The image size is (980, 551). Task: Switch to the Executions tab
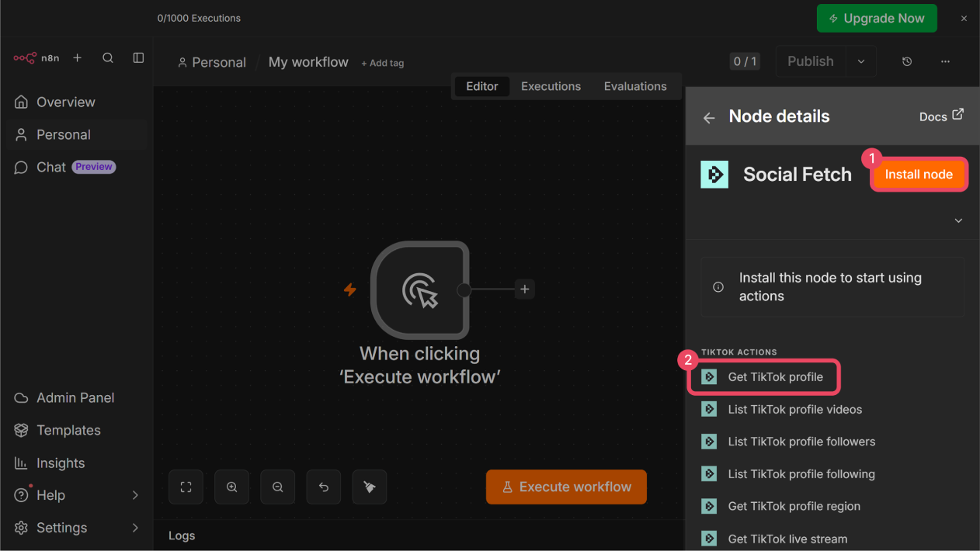click(x=551, y=86)
